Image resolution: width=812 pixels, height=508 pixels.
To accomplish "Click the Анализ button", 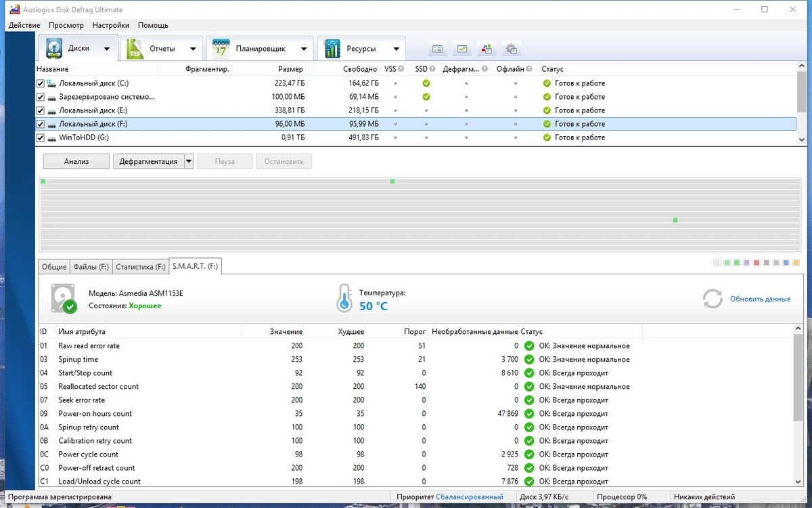I will tap(76, 161).
